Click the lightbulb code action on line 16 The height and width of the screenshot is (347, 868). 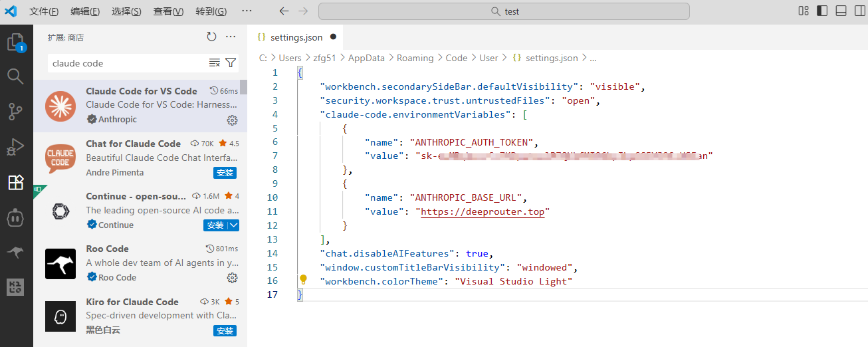pos(303,280)
